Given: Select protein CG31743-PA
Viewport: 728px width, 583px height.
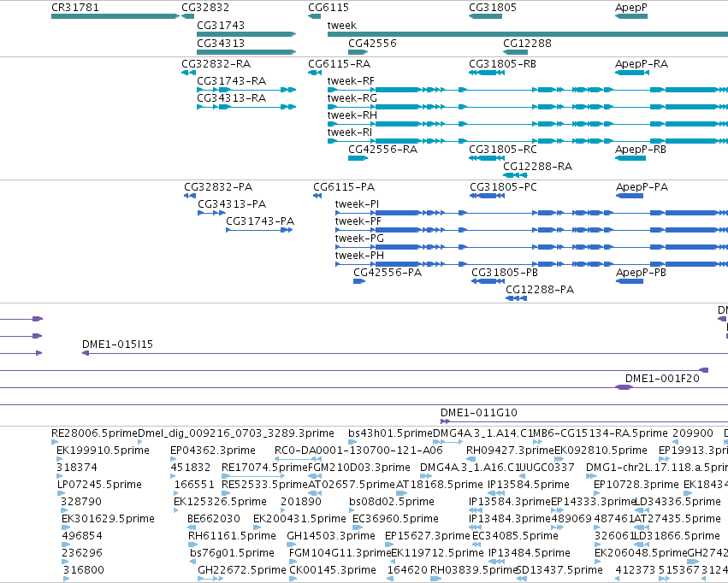Looking at the screenshot, I should pyautogui.click(x=259, y=230).
